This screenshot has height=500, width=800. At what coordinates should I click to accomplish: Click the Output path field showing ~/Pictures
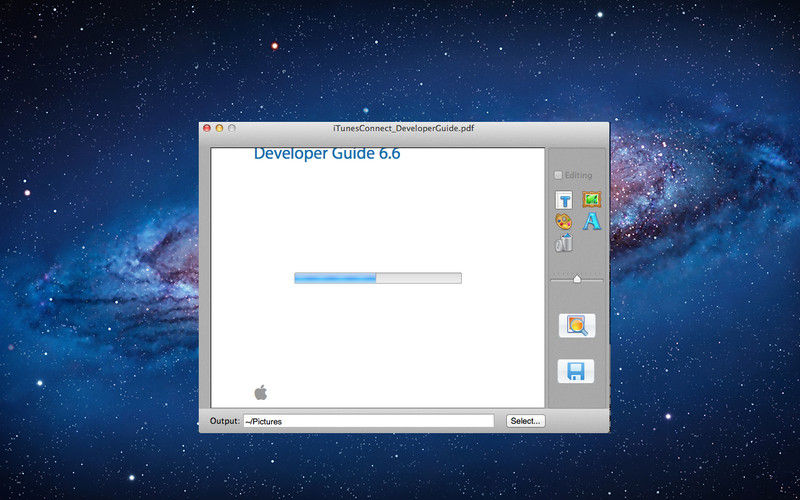369,421
